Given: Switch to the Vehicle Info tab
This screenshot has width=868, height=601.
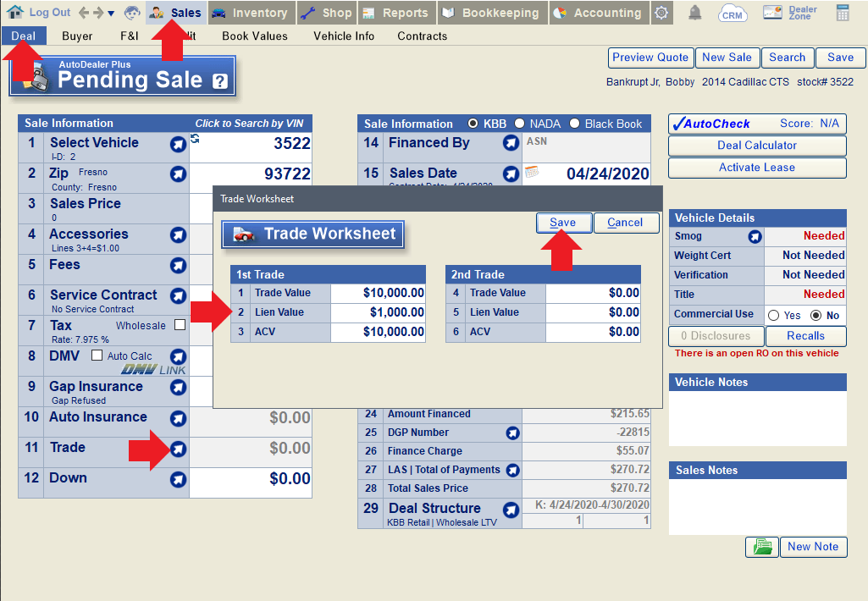Looking at the screenshot, I should click(x=344, y=36).
